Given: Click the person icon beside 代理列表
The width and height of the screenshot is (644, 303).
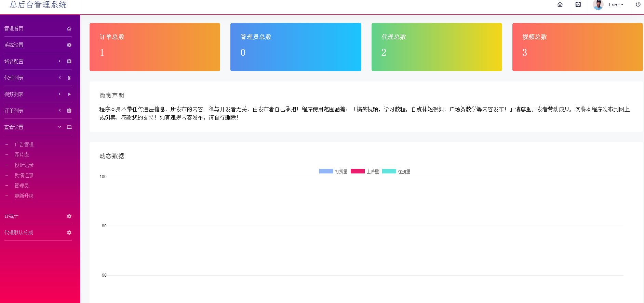Looking at the screenshot, I should [69, 78].
